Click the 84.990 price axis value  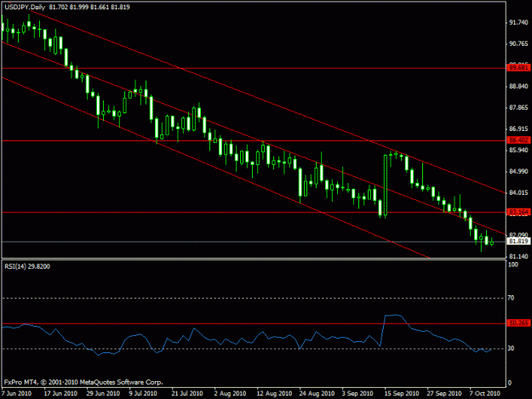(518, 172)
